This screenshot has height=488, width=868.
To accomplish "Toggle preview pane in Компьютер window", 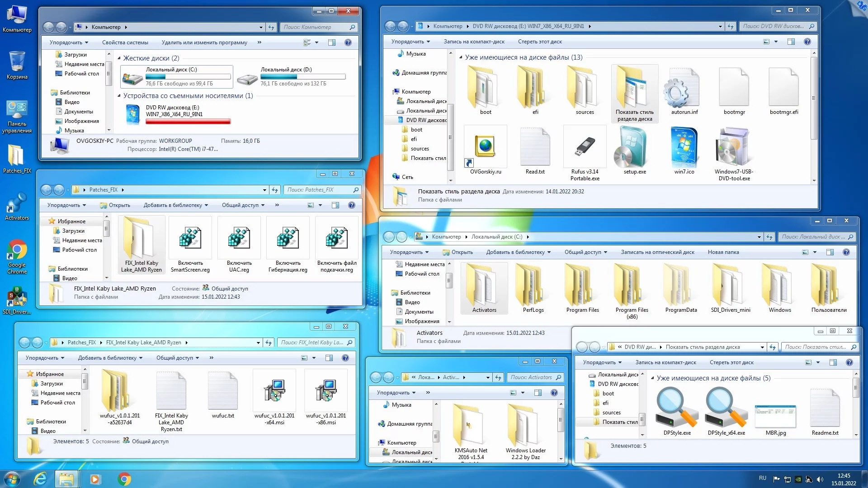I will coord(332,42).
